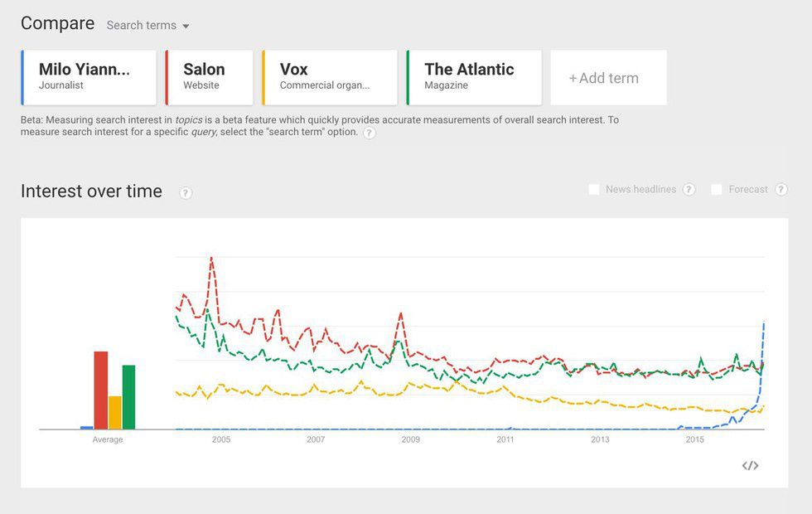
Task: Click the 2009 label on timeline axis
Action: (x=411, y=440)
